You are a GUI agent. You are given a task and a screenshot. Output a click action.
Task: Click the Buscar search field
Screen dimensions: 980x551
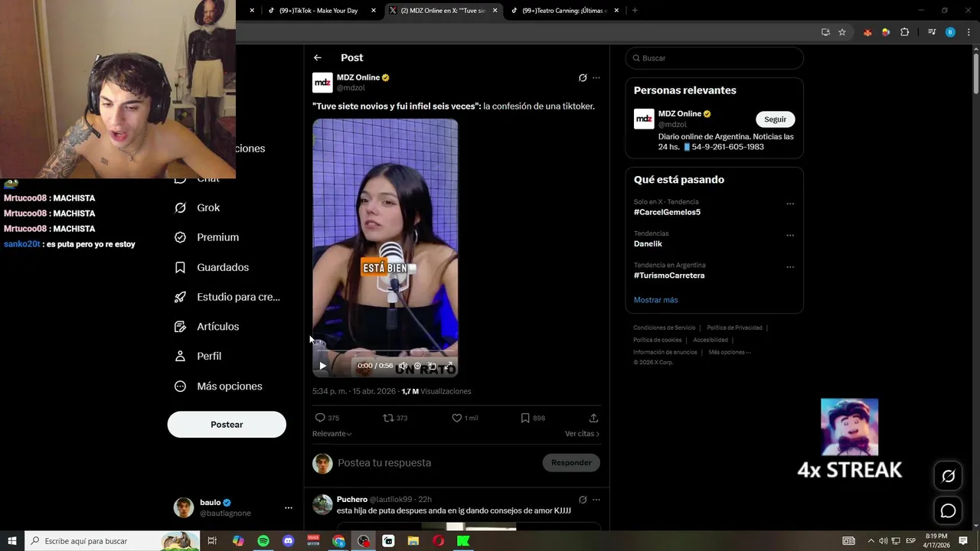714,58
